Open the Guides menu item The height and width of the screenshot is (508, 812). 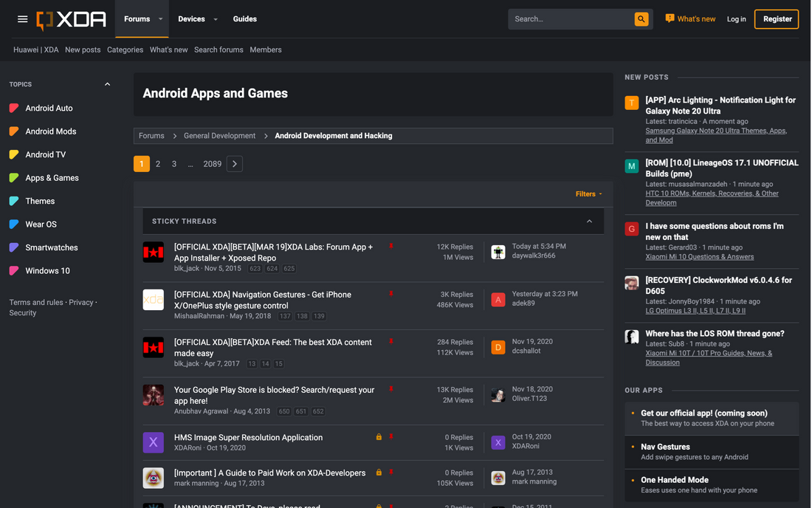tap(245, 19)
